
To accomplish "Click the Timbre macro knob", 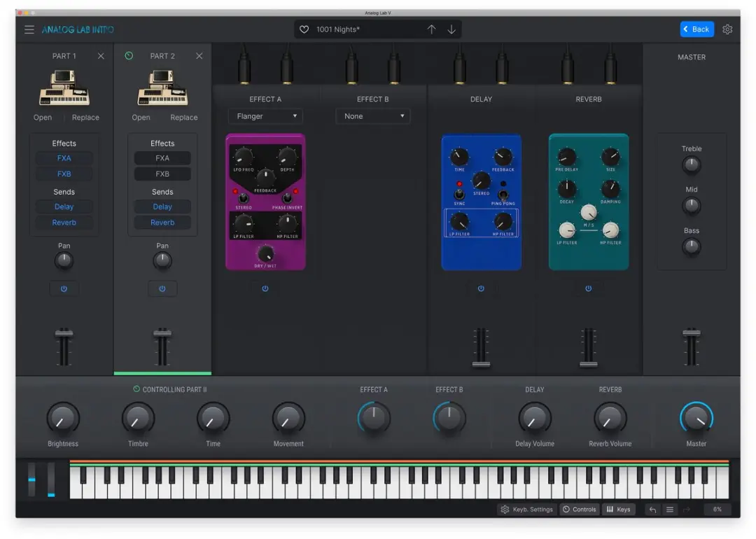I will pos(138,419).
